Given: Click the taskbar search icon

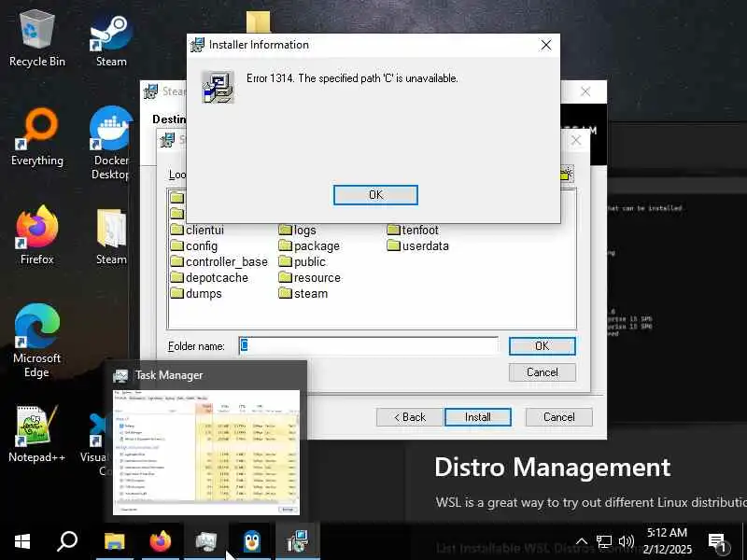Looking at the screenshot, I should [x=67, y=541].
